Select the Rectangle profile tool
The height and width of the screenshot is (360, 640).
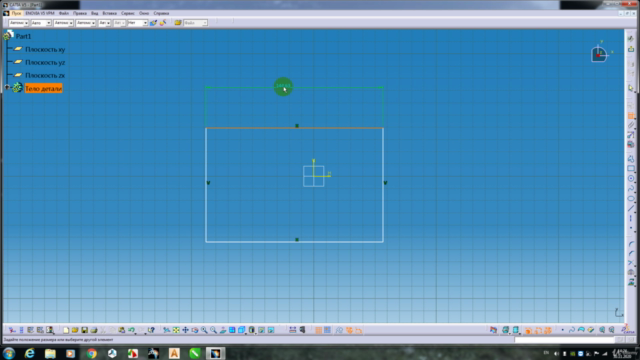tap(631, 168)
